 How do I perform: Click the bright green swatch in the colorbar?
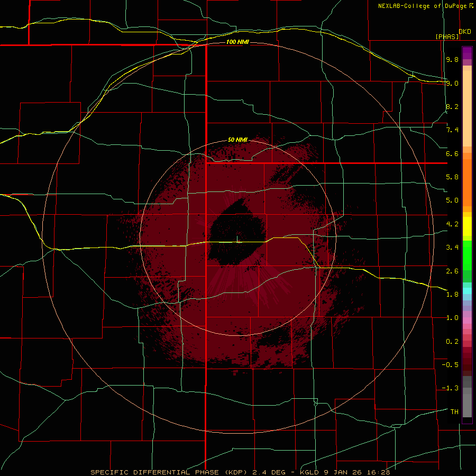[467, 255]
